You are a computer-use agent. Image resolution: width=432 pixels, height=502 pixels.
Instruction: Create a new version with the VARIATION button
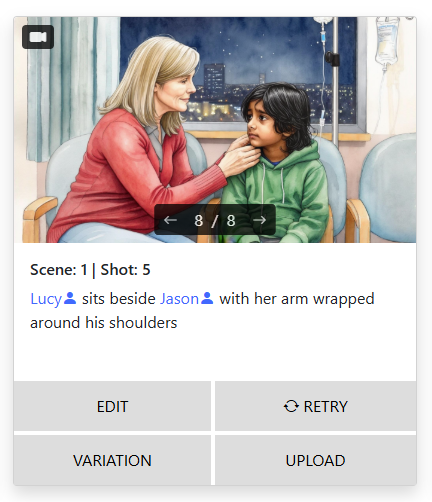[x=112, y=460]
